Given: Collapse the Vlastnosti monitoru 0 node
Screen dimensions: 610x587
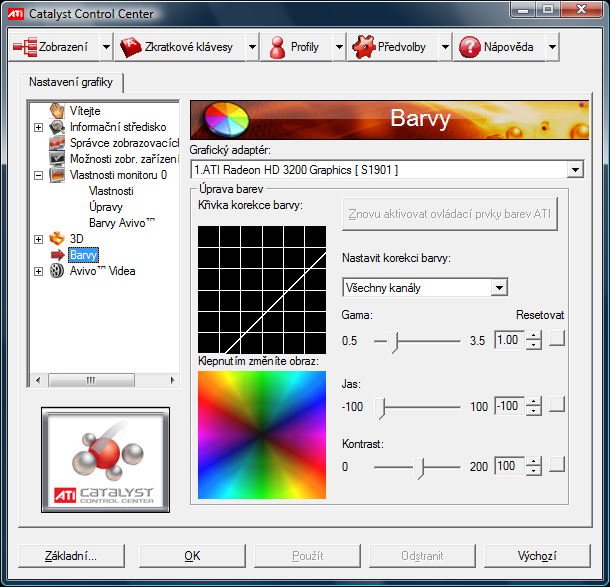Looking at the screenshot, I should (x=38, y=175).
